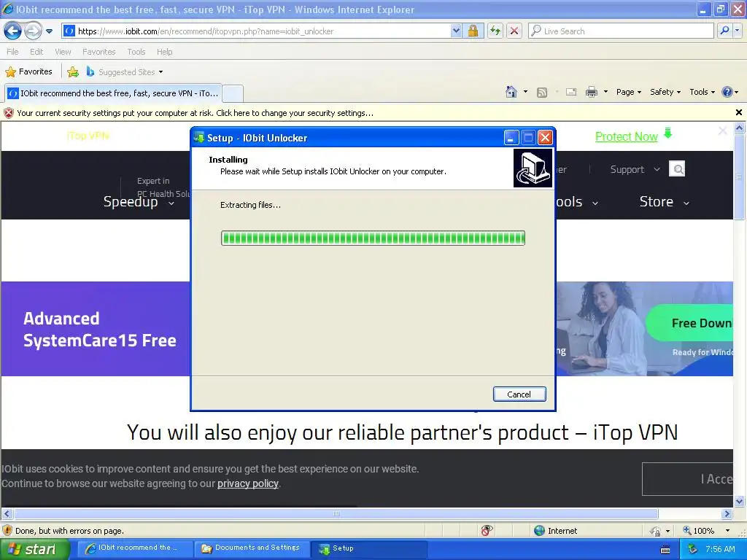Click the vertical scrollbar up arrow
Image resolution: width=747 pixels, height=560 pixels.
point(740,128)
